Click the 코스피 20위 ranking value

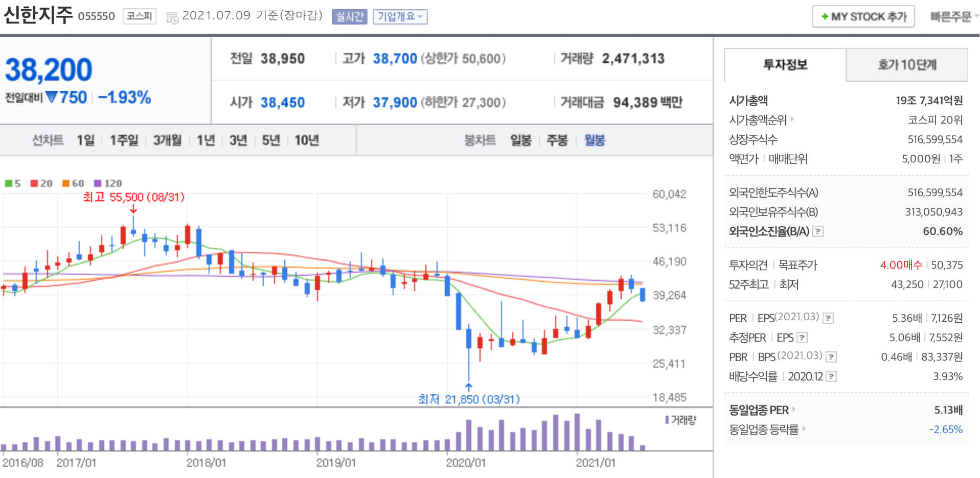click(935, 120)
